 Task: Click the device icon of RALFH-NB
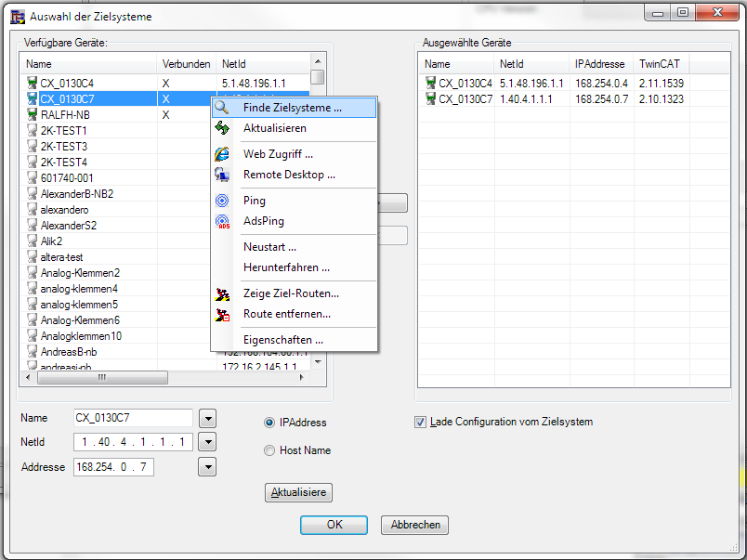pyautogui.click(x=32, y=114)
